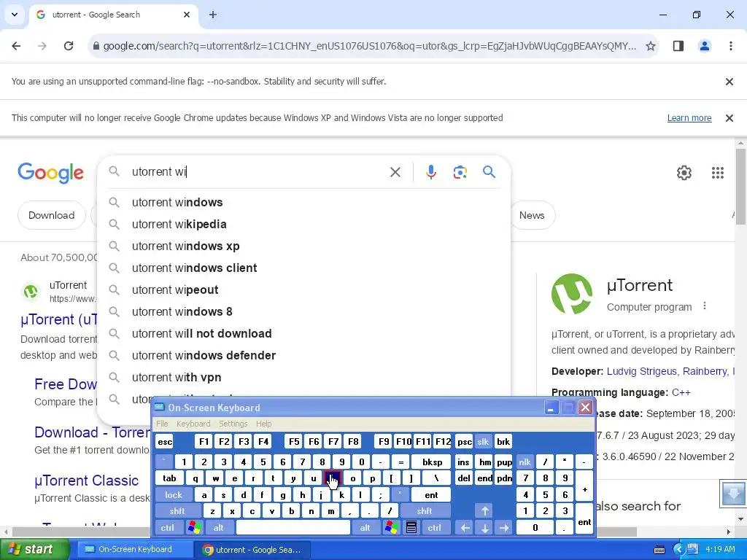Open the Help menu in On-Screen Keyboard

coord(263,424)
